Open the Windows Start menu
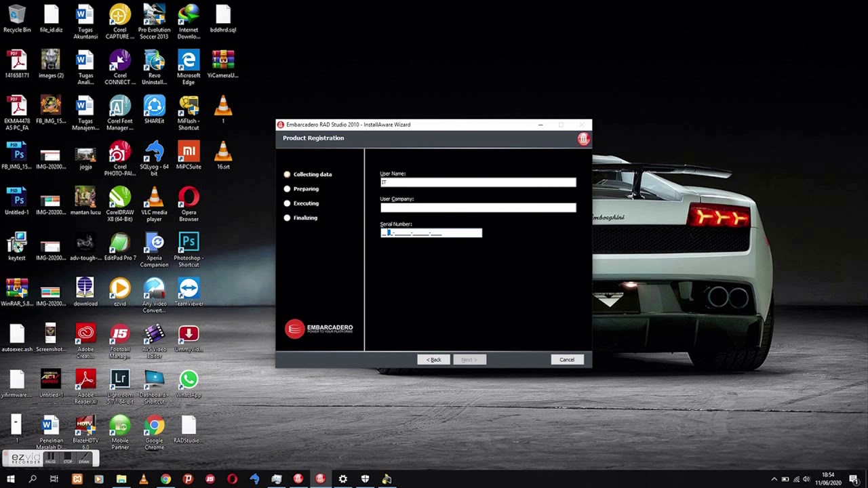 pos(10,479)
